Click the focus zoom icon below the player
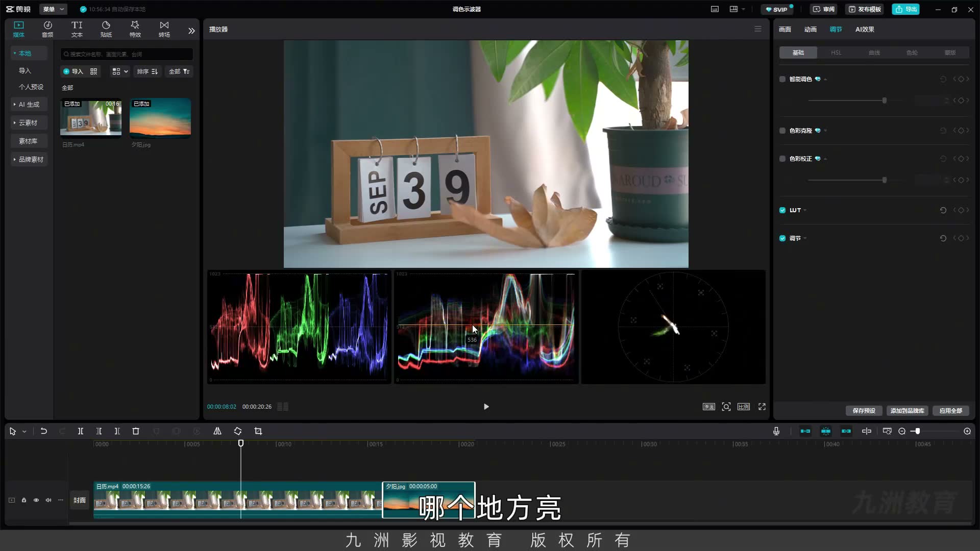Image resolution: width=980 pixels, height=551 pixels. click(x=726, y=407)
